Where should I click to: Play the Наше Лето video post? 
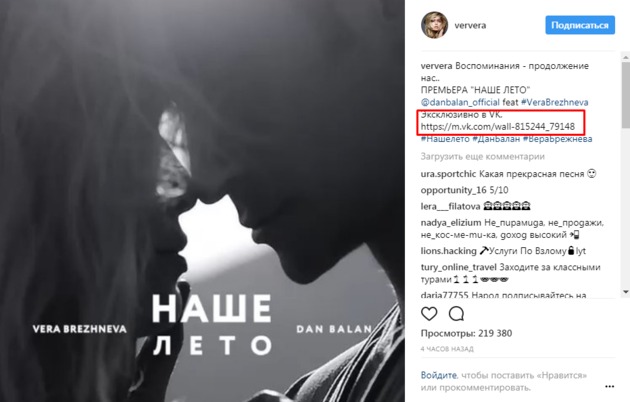click(202, 201)
